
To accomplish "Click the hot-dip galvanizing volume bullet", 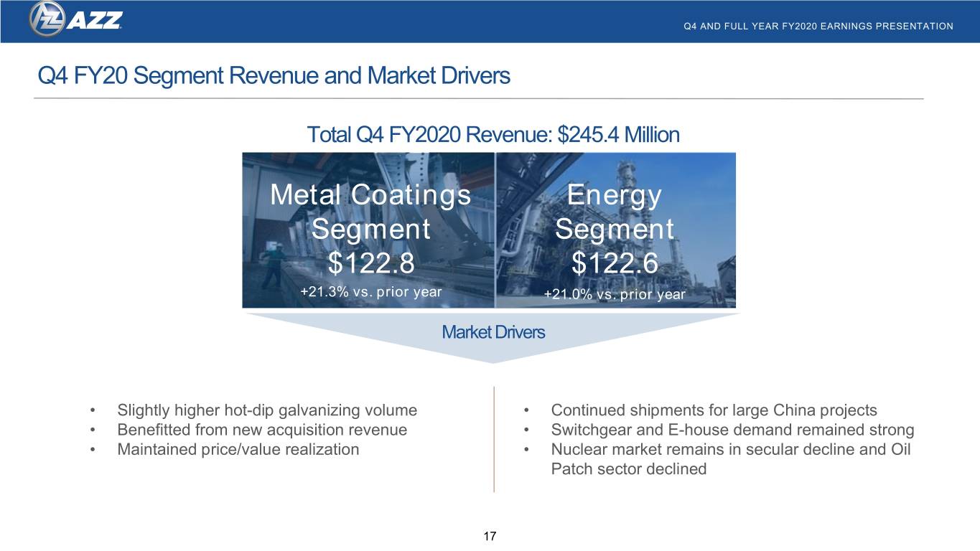I will pyautogui.click(x=267, y=410).
